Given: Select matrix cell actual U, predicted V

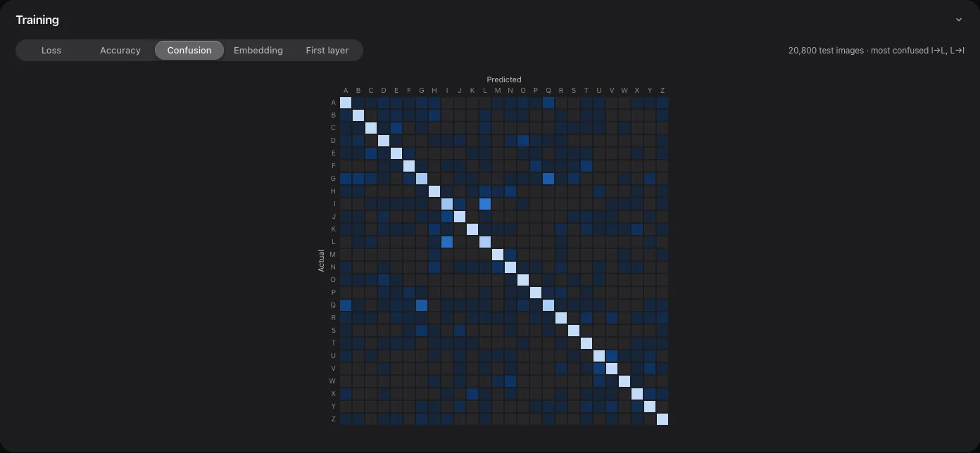Looking at the screenshot, I should click(x=612, y=356).
